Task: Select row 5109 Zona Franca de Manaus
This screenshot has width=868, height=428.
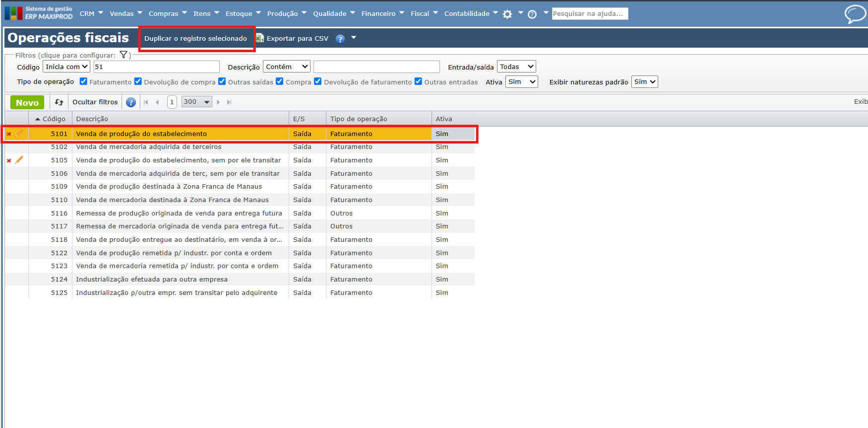Action: coord(240,187)
